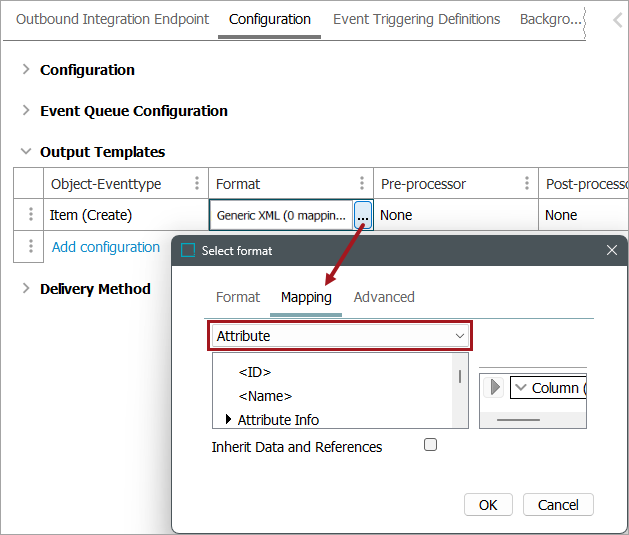Open Pre-processor column options menu
The height and width of the screenshot is (535, 629).
pyautogui.click(x=527, y=184)
